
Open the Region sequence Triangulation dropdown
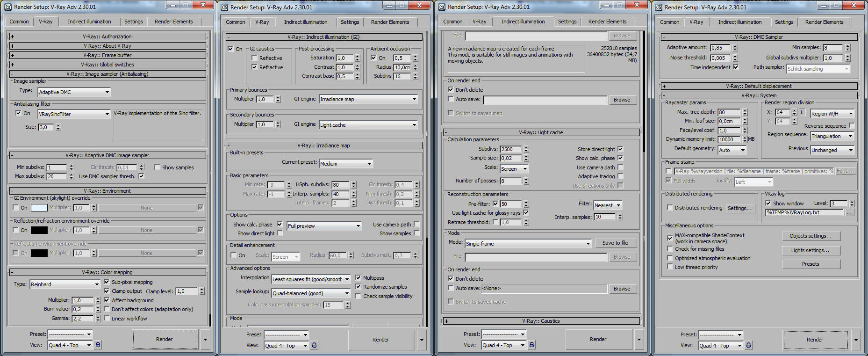(x=832, y=136)
